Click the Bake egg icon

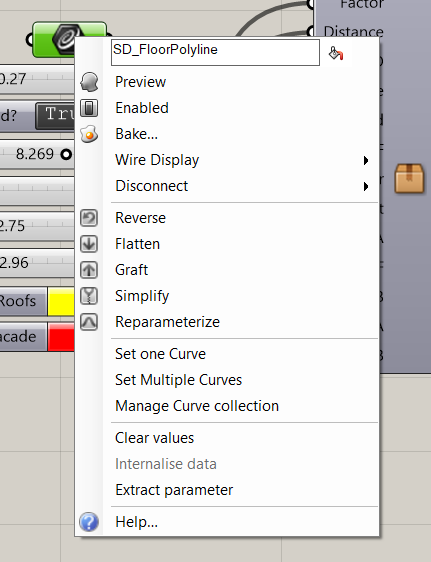tap(89, 134)
